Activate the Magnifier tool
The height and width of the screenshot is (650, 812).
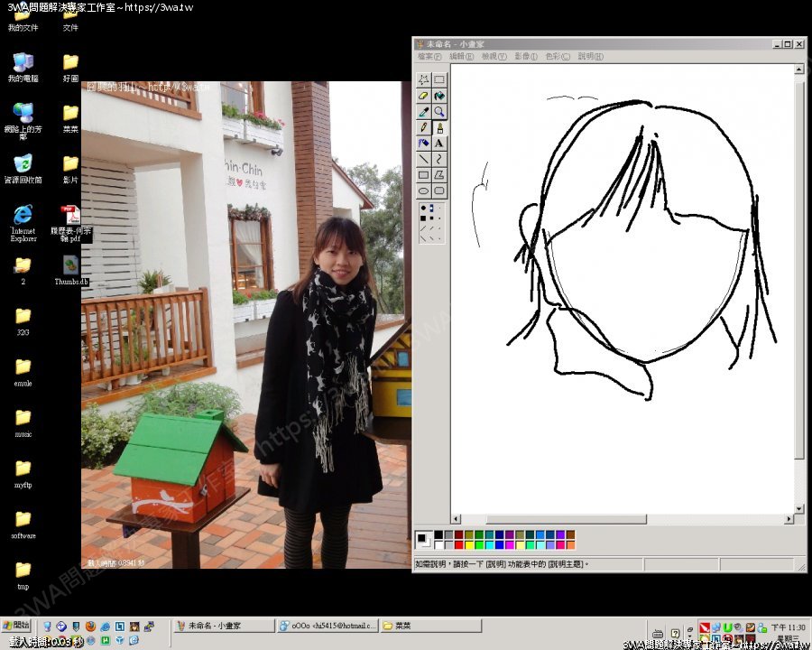click(x=439, y=112)
